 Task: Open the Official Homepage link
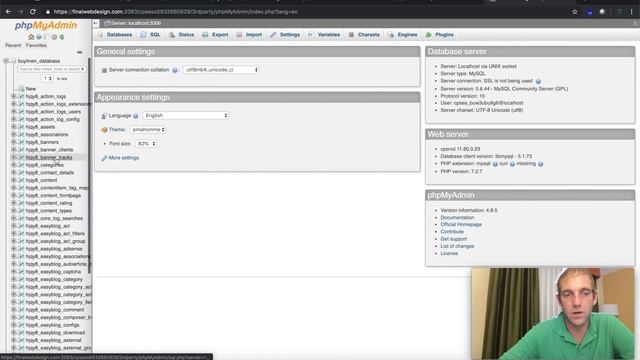(461, 224)
